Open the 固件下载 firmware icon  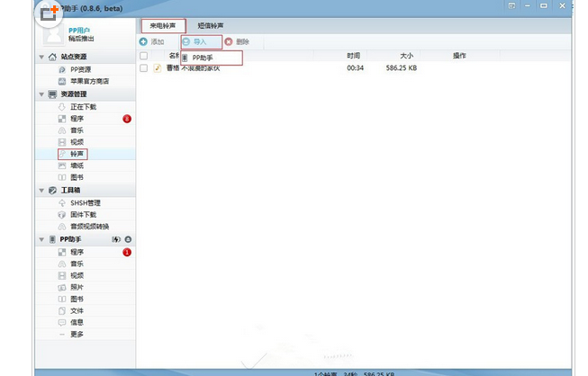click(62, 215)
